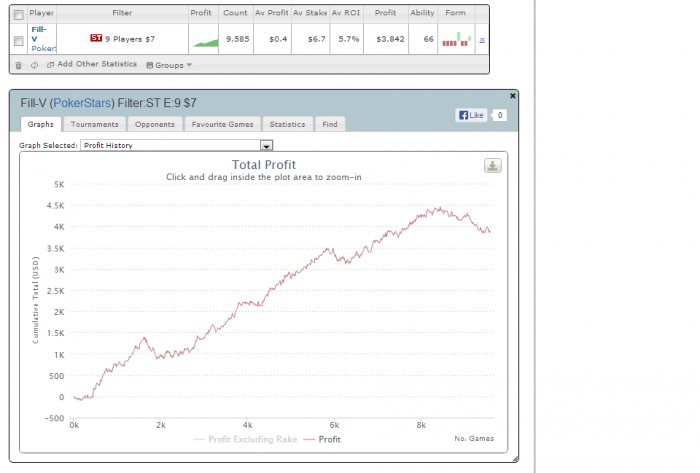
Task: Sort by Form column header
Action: [455, 13]
